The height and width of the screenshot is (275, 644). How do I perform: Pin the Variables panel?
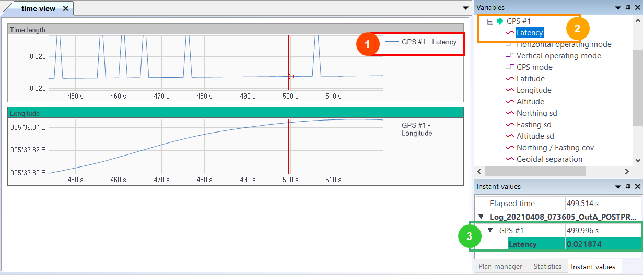(628, 8)
